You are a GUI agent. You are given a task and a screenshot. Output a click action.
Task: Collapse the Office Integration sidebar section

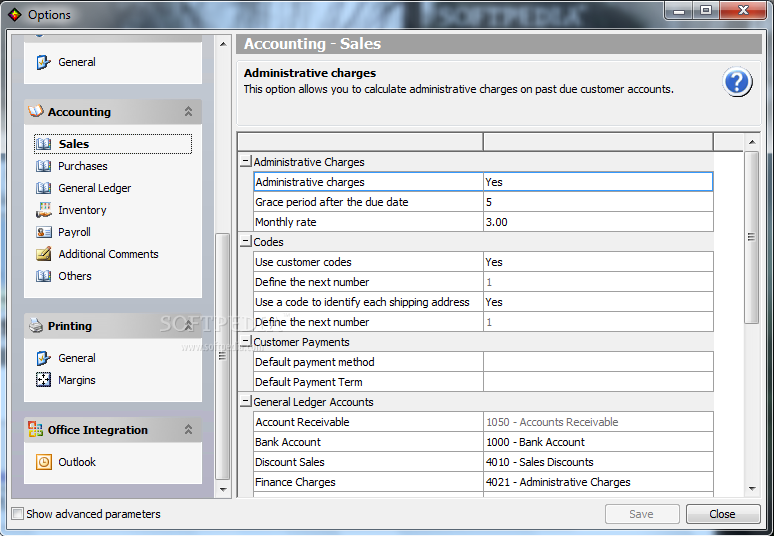pyautogui.click(x=188, y=430)
